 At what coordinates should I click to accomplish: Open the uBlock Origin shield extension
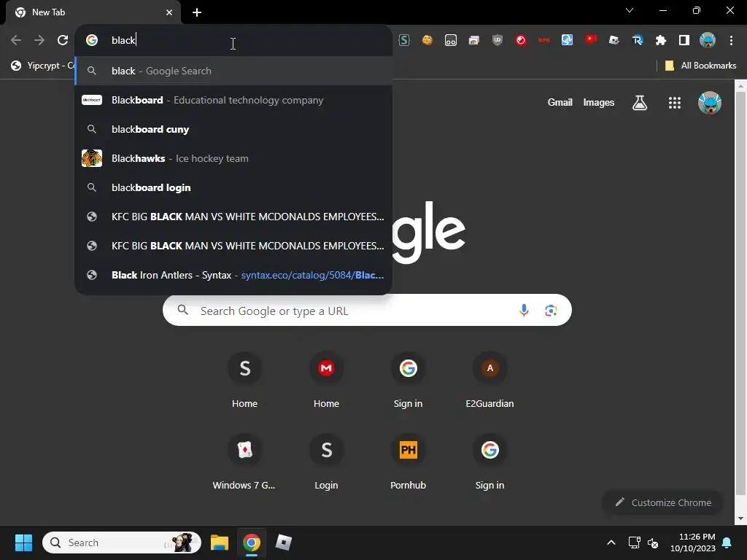click(x=498, y=41)
